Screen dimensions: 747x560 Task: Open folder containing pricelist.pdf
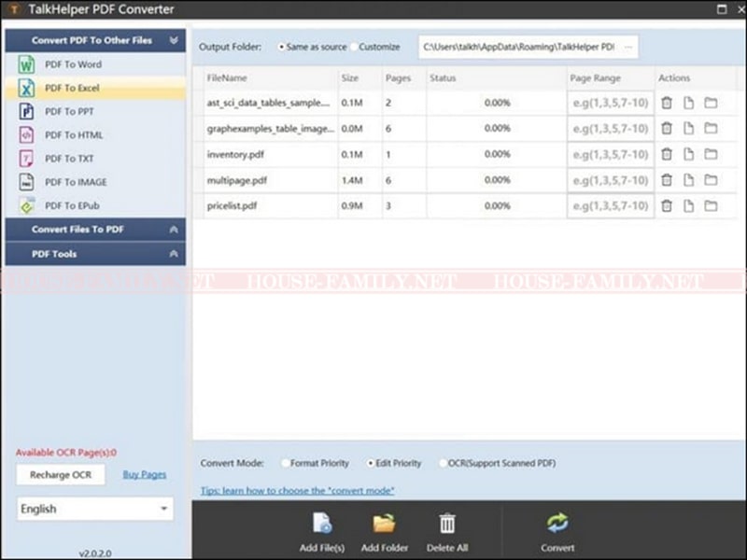(711, 205)
